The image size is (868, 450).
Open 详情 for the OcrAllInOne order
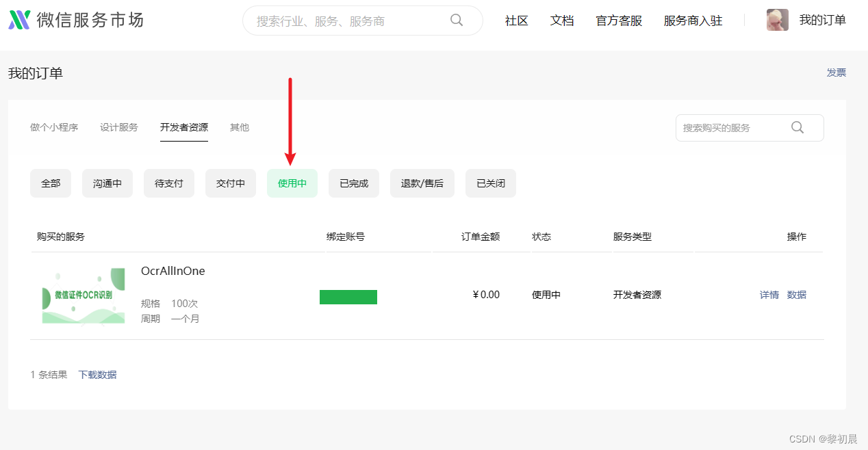[769, 295]
